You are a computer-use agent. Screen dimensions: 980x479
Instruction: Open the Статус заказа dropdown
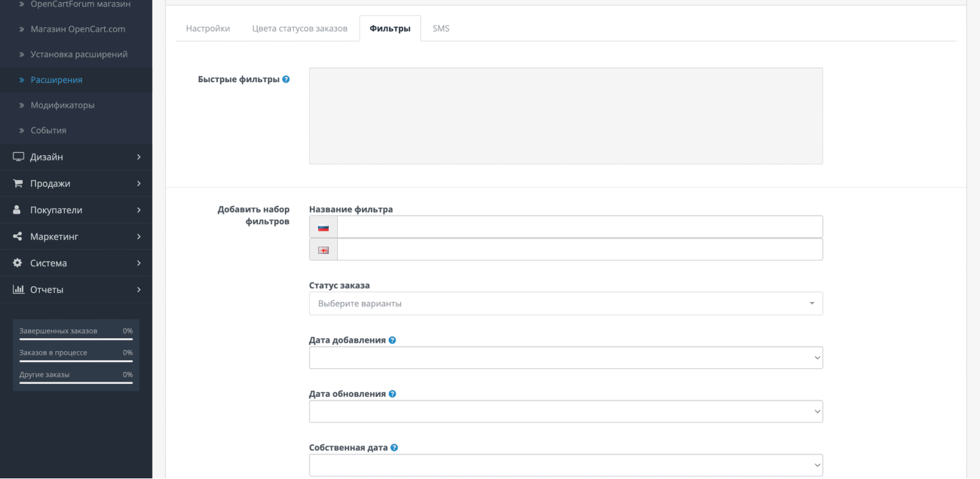[566, 304]
